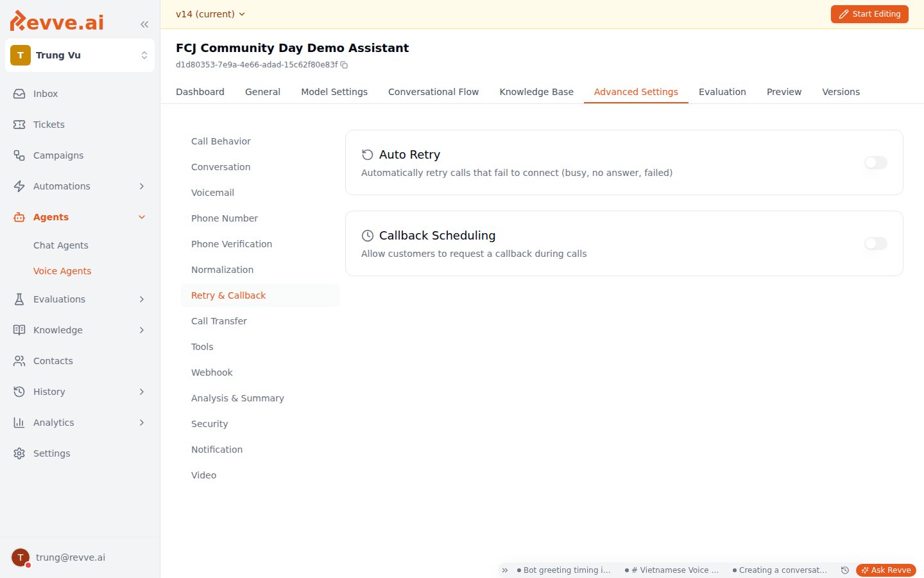Select Notification settings section
The width and height of the screenshot is (924, 578).
coord(261,450)
